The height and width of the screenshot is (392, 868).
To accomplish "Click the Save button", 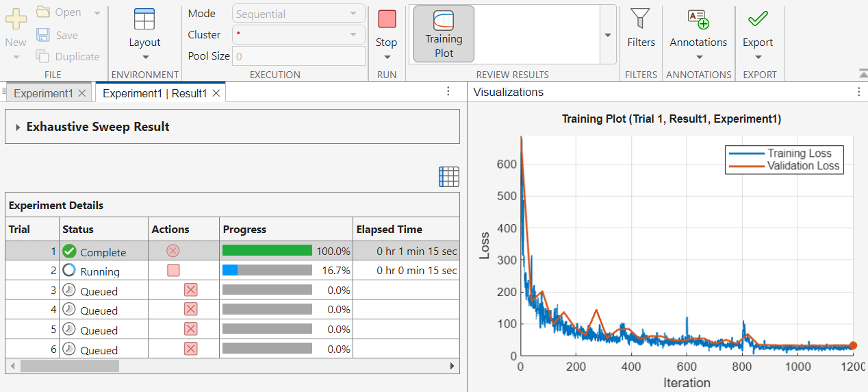I will click(x=57, y=35).
